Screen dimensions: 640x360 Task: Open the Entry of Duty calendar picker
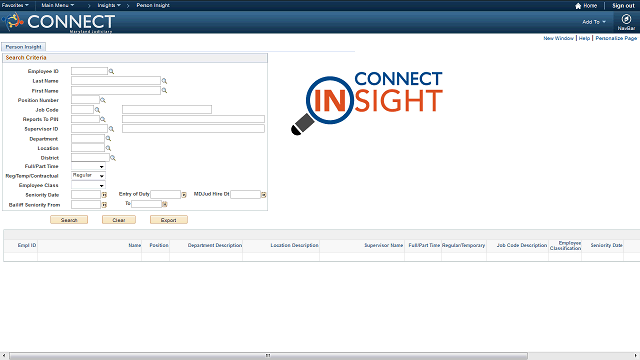[x=184, y=195]
